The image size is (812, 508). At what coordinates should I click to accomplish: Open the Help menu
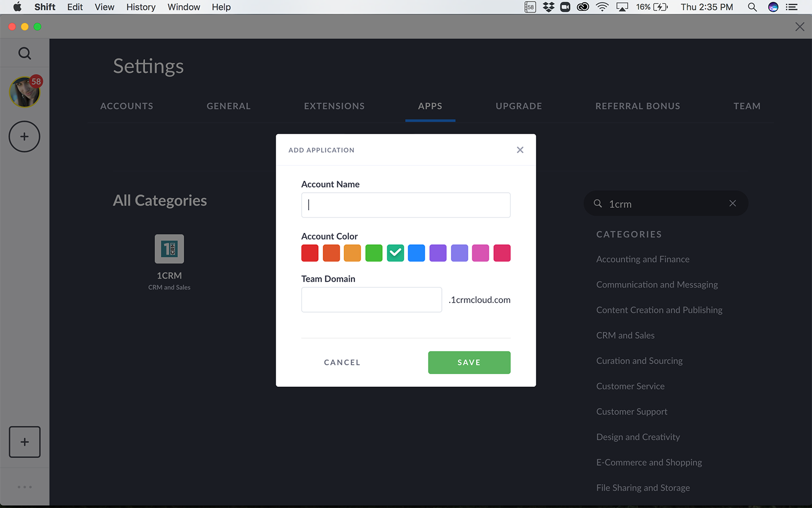pyautogui.click(x=221, y=7)
